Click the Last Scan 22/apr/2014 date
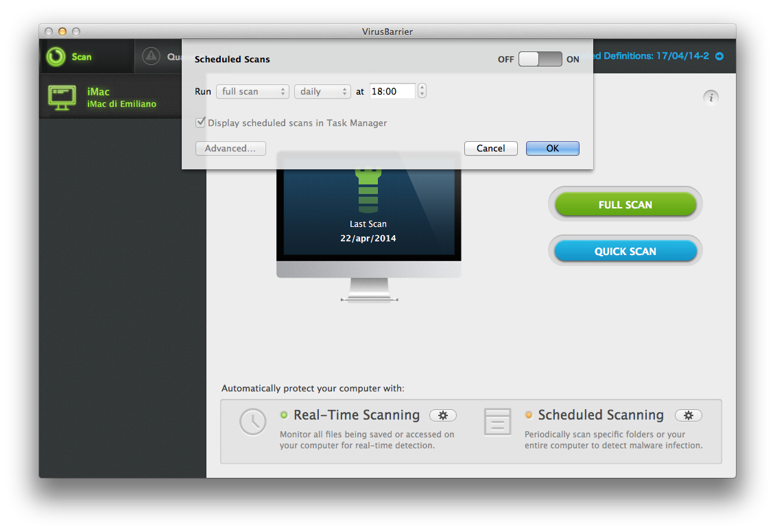 pyautogui.click(x=368, y=239)
